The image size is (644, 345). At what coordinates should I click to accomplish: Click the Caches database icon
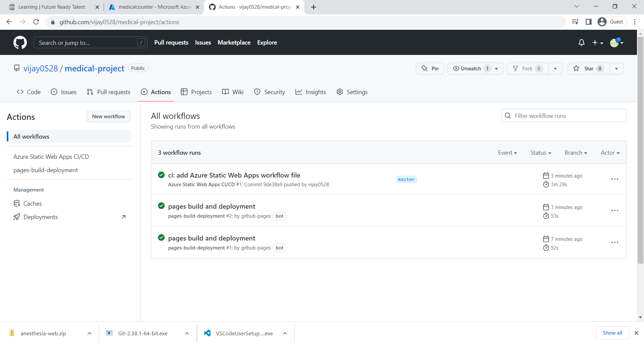17,203
